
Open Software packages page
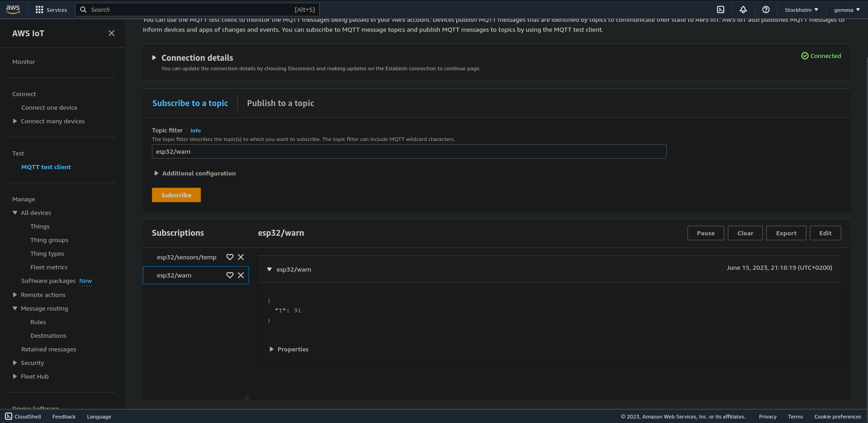pos(48,281)
